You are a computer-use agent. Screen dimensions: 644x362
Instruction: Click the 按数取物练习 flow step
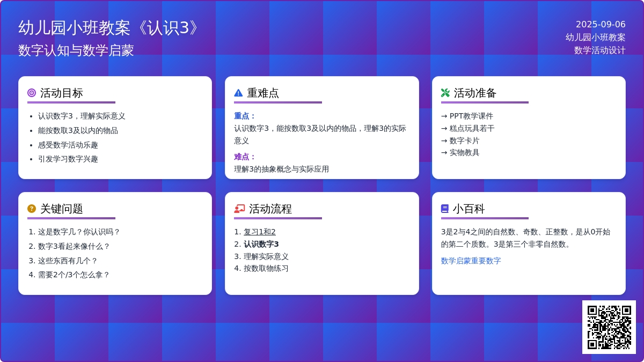click(x=266, y=268)
